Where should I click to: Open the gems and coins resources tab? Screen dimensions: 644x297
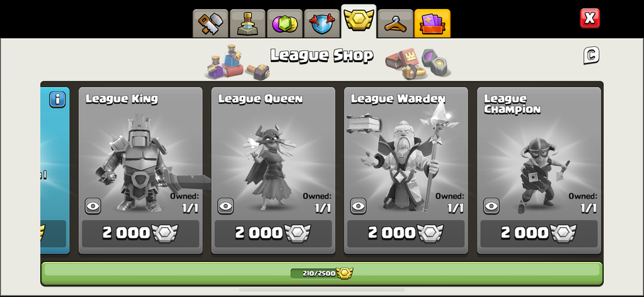coord(284,23)
